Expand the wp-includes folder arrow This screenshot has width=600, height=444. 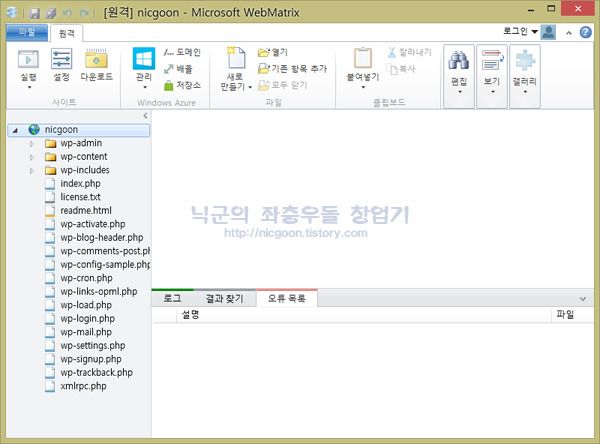(32, 171)
